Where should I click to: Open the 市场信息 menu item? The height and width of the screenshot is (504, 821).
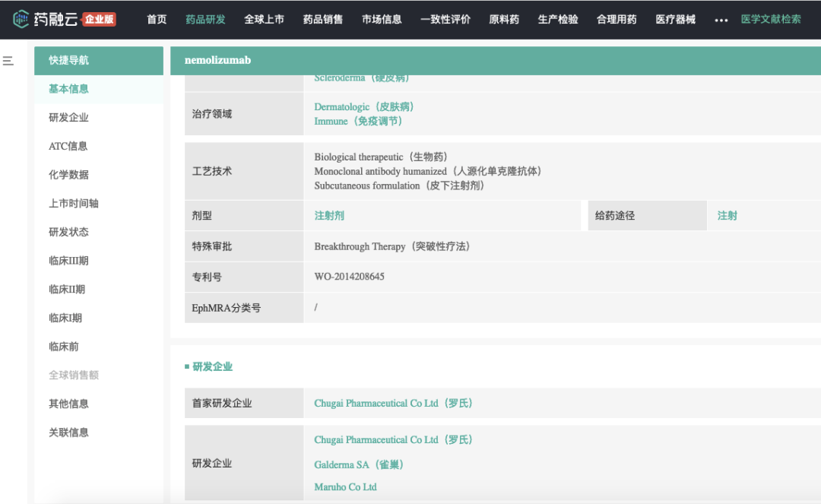(381, 19)
